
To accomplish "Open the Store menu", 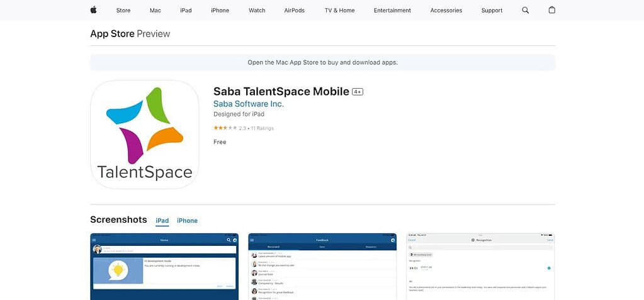I will [123, 10].
